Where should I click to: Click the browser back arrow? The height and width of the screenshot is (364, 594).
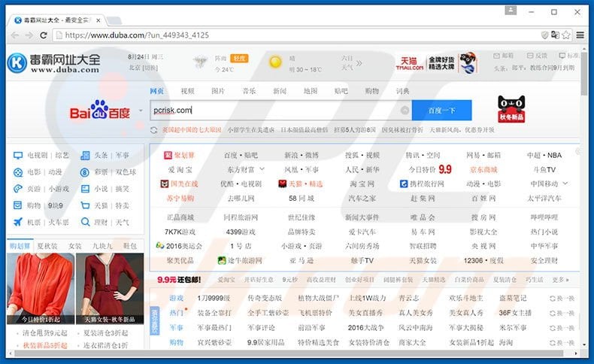tap(15, 35)
